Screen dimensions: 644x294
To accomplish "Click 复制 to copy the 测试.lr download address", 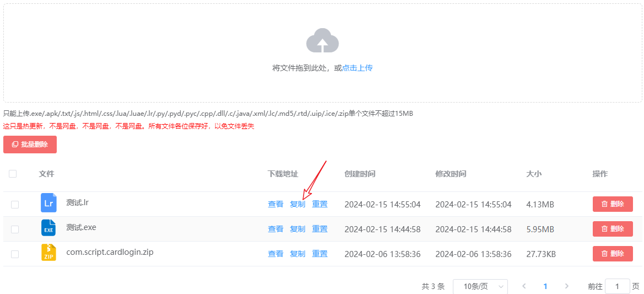I will tap(298, 204).
